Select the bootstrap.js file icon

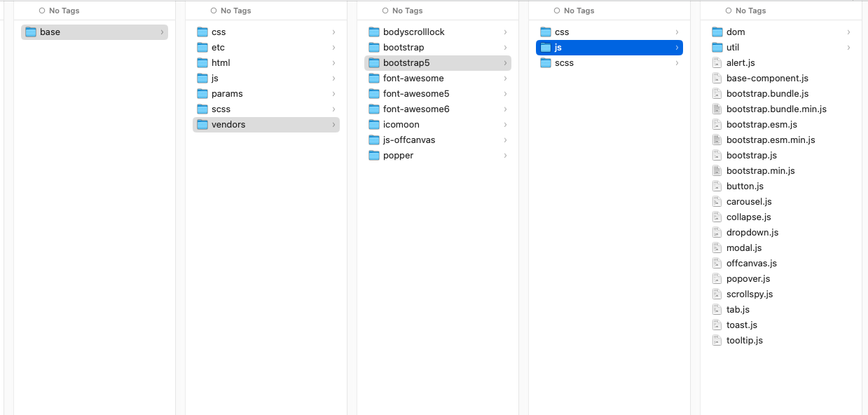pos(717,156)
